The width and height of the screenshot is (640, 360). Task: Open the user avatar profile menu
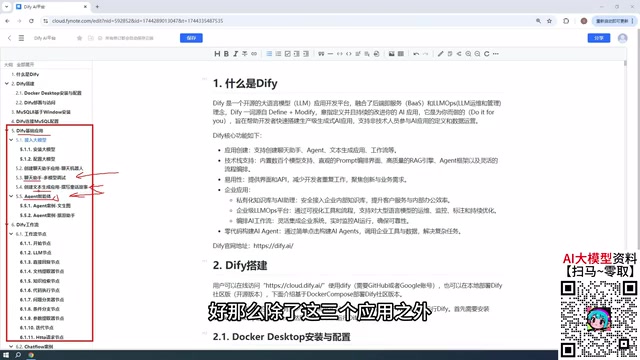click(622, 38)
